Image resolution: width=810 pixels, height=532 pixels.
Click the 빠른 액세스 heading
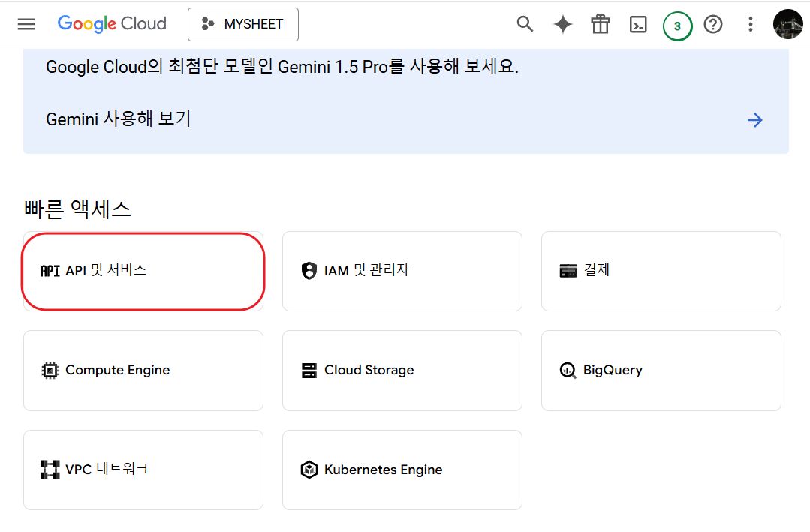[x=77, y=209]
